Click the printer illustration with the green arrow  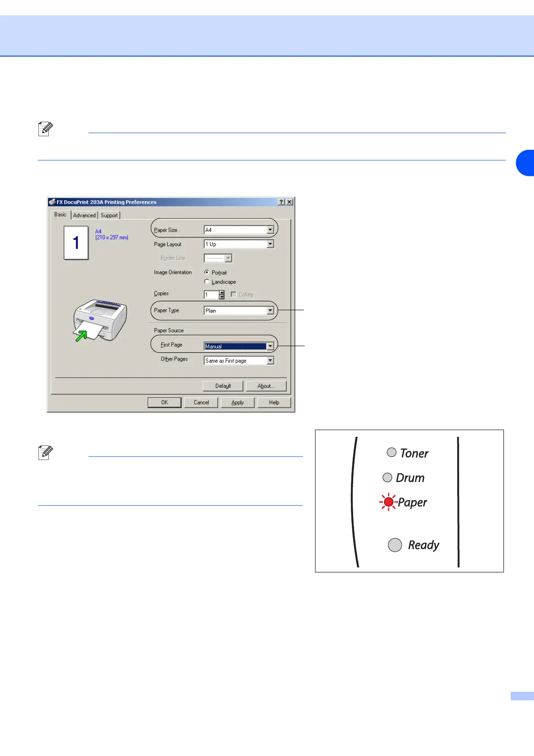(x=100, y=321)
